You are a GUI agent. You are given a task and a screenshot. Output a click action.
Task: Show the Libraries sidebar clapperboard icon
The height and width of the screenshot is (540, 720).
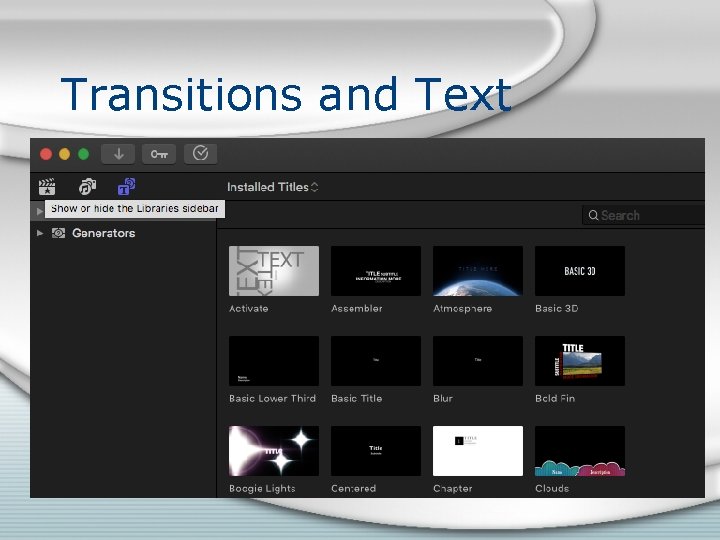coord(47,187)
